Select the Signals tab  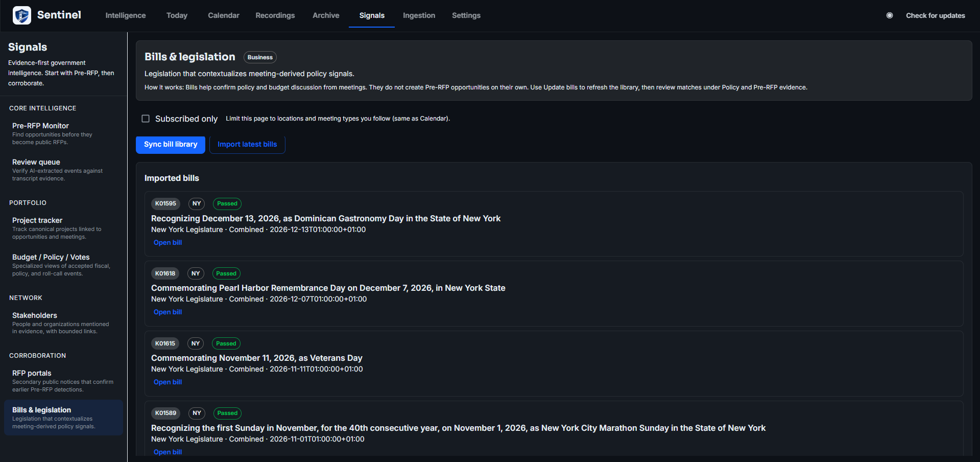(x=372, y=15)
